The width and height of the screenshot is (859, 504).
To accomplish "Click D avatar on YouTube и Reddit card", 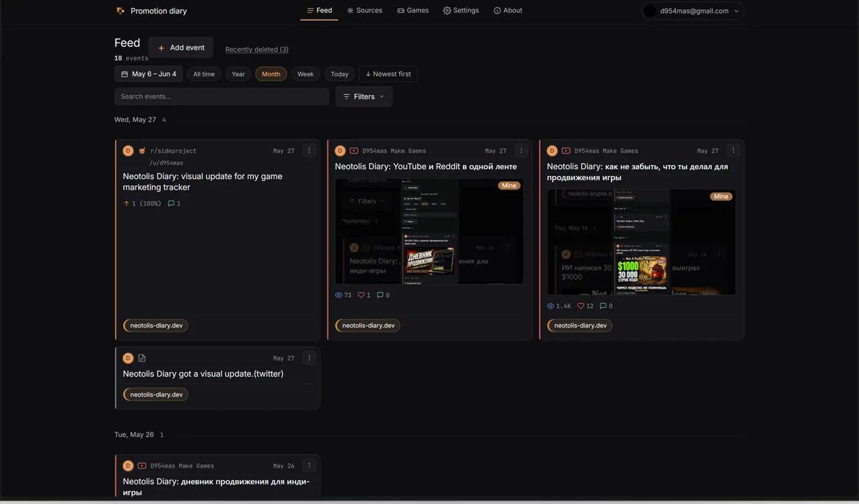I will [340, 151].
